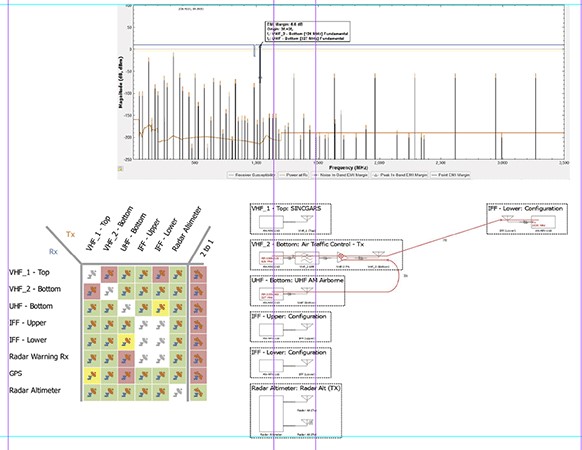Select the yellow GPS row, VHF_1 Top column cell
The width and height of the screenshot is (582, 450).
coord(92,376)
